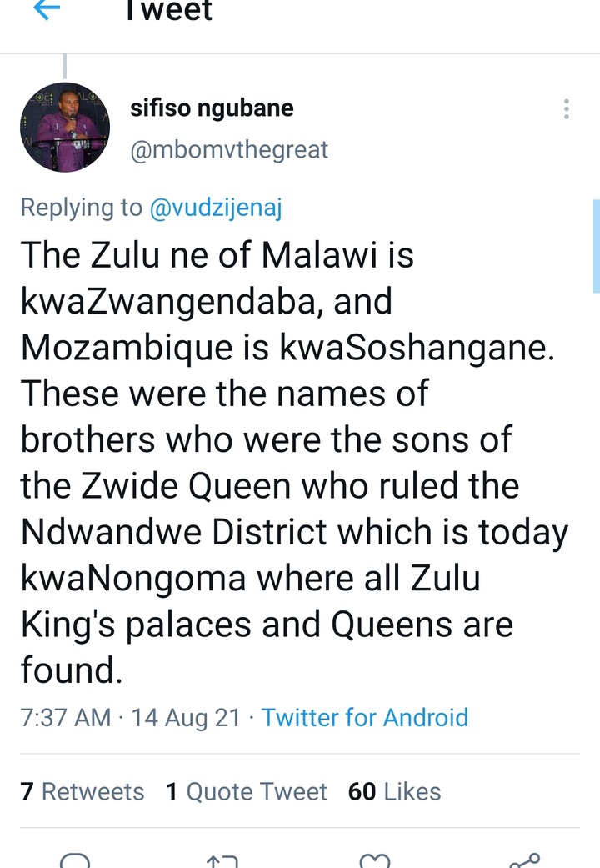The width and height of the screenshot is (600, 868).
Task: Click the Twitter for Android link
Action: 365,717
